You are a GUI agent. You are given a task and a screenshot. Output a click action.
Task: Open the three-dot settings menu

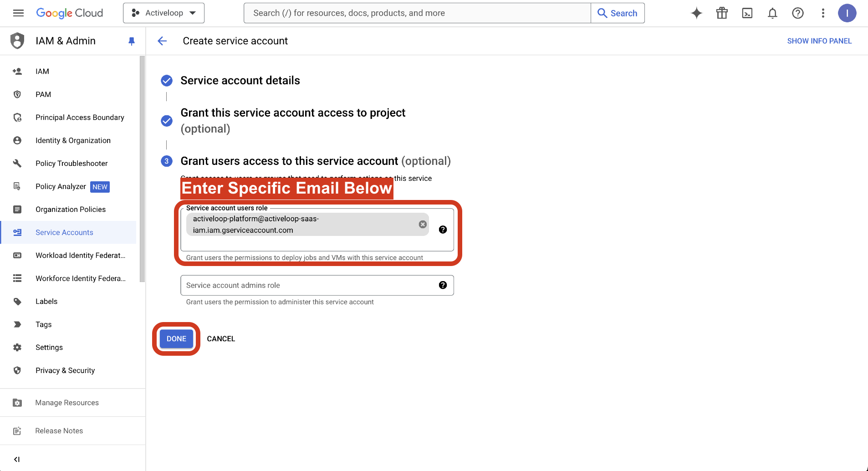[823, 13]
